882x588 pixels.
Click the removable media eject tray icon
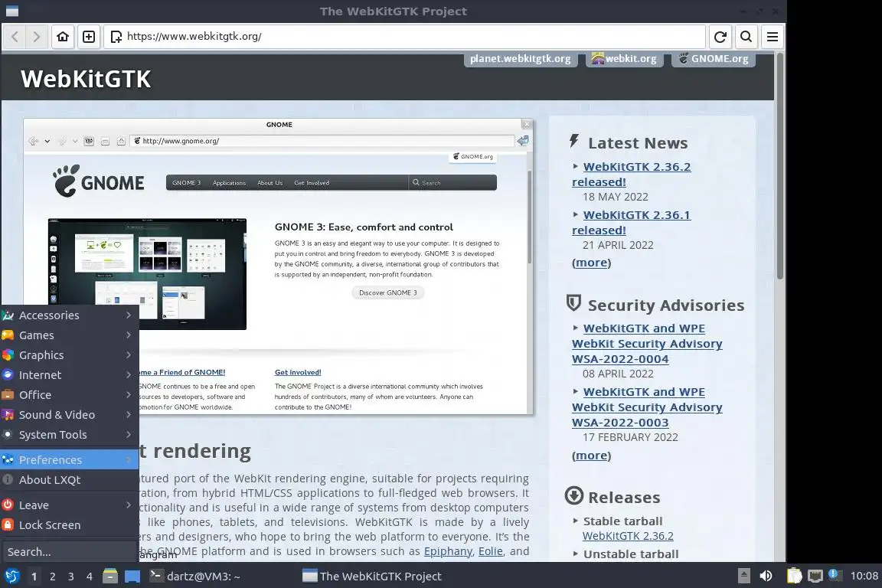pos(744,576)
